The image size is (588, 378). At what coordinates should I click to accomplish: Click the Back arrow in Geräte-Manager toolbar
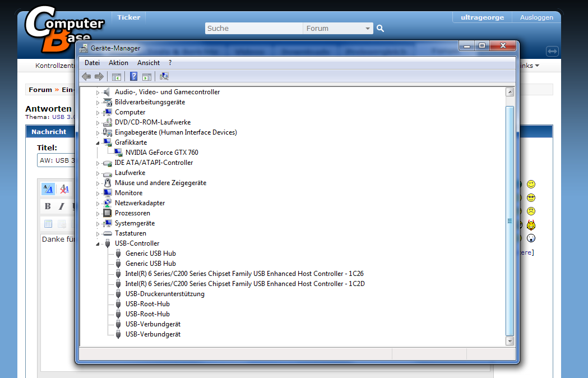(86, 77)
